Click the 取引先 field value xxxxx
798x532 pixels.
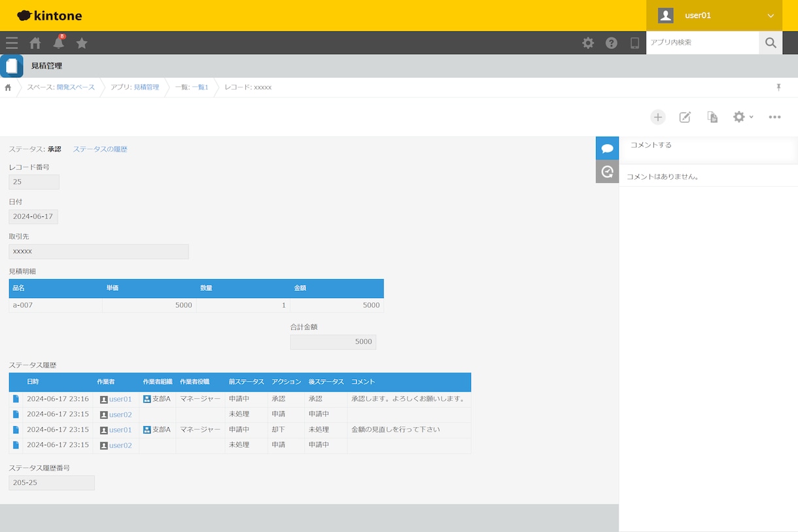pos(99,252)
